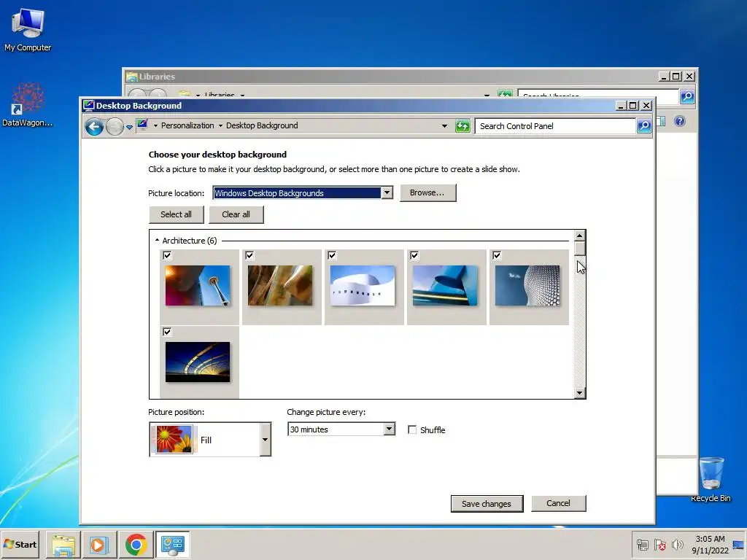This screenshot has height=560, width=747.
Task: Uncheck the silver dotted building checkbox
Action: [x=497, y=255]
